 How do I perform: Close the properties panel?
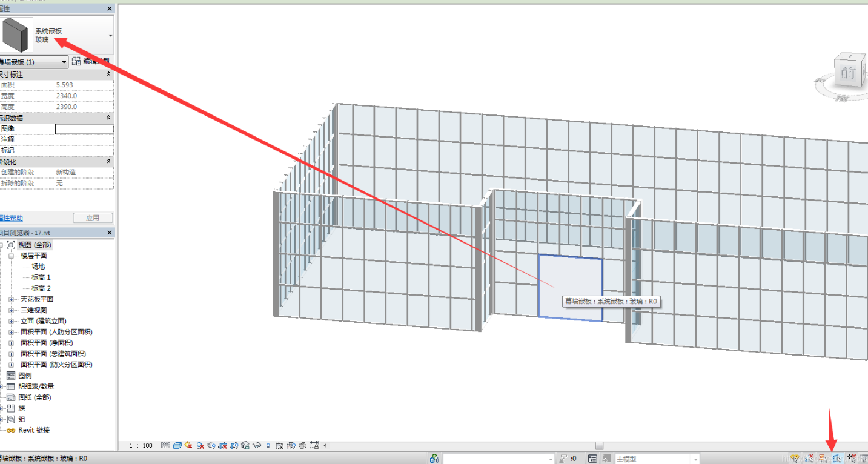point(110,8)
